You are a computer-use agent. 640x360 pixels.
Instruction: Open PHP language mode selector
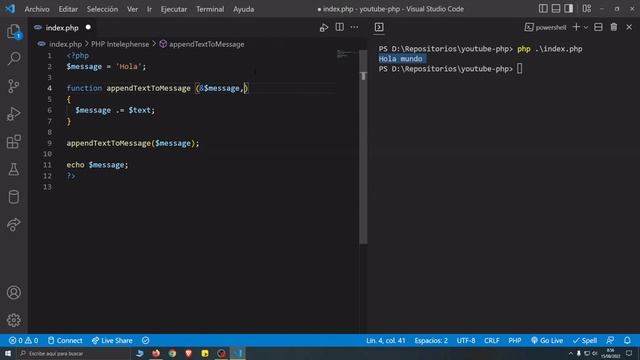(515, 340)
